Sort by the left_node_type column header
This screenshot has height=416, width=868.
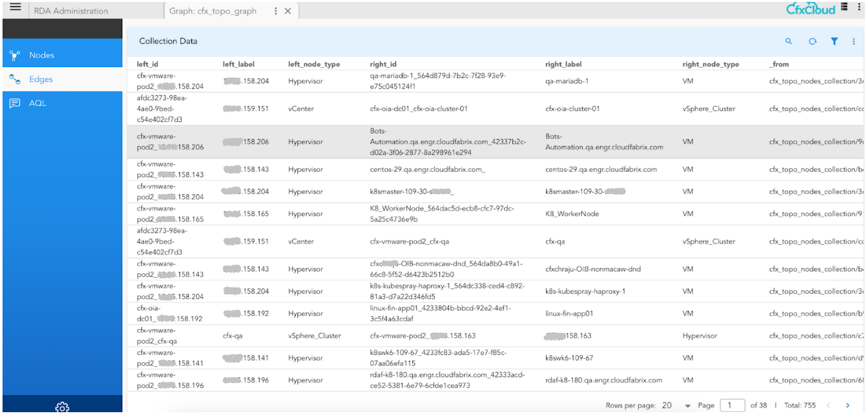[x=314, y=64]
